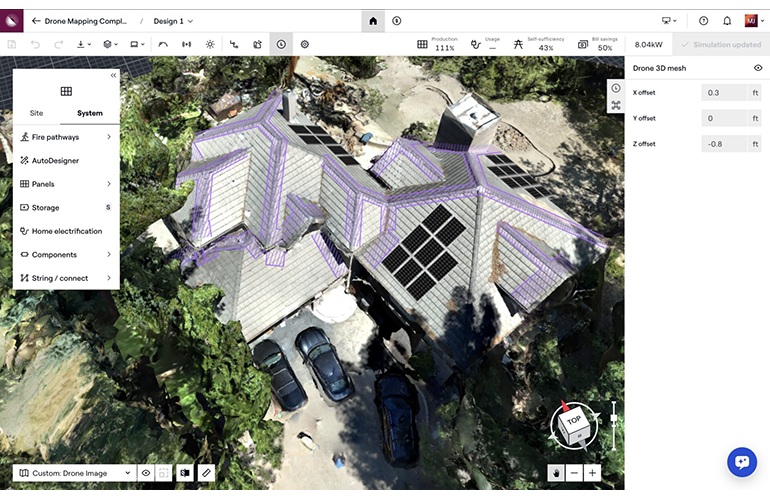Click the large solar panel array on roof

click(423, 252)
